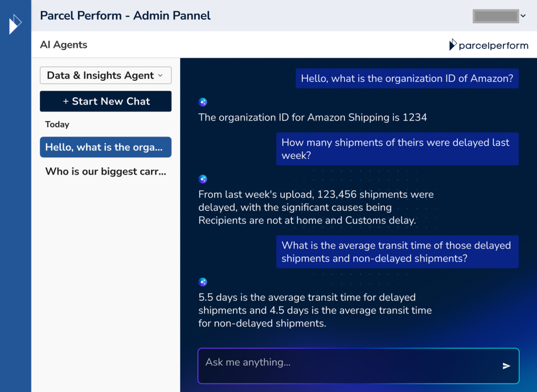Click the agent icon beside the delayed shipments answer

pos(203,179)
